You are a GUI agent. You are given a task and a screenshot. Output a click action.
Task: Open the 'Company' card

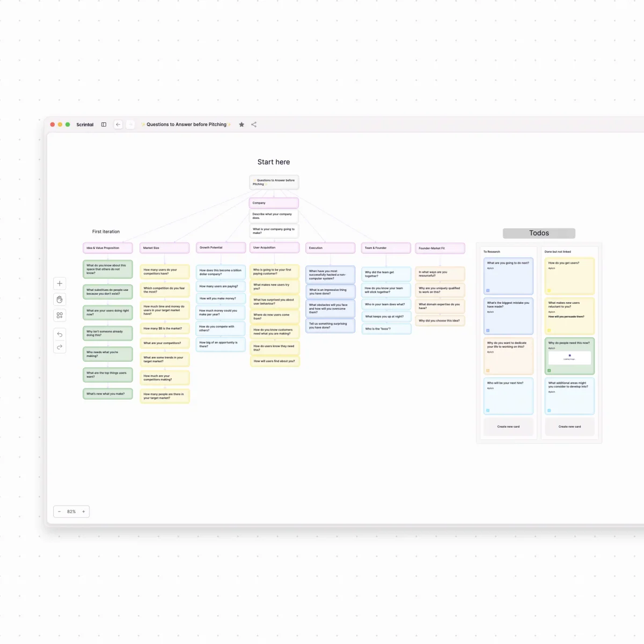[274, 203]
